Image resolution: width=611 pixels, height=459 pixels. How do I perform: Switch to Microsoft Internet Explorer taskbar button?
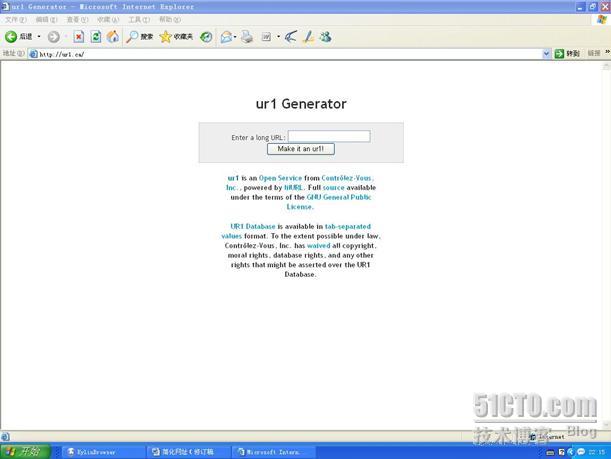click(x=274, y=452)
